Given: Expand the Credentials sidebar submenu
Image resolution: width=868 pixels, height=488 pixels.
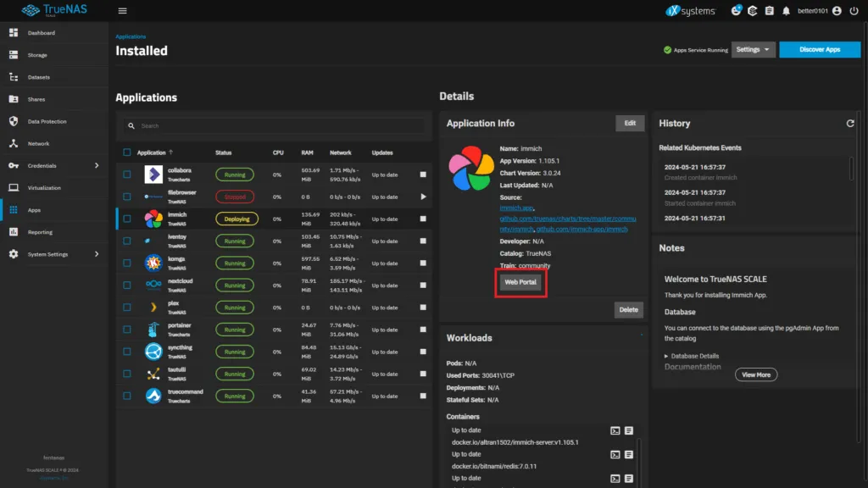Looking at the screenshot, I should [x=96, y=166].
